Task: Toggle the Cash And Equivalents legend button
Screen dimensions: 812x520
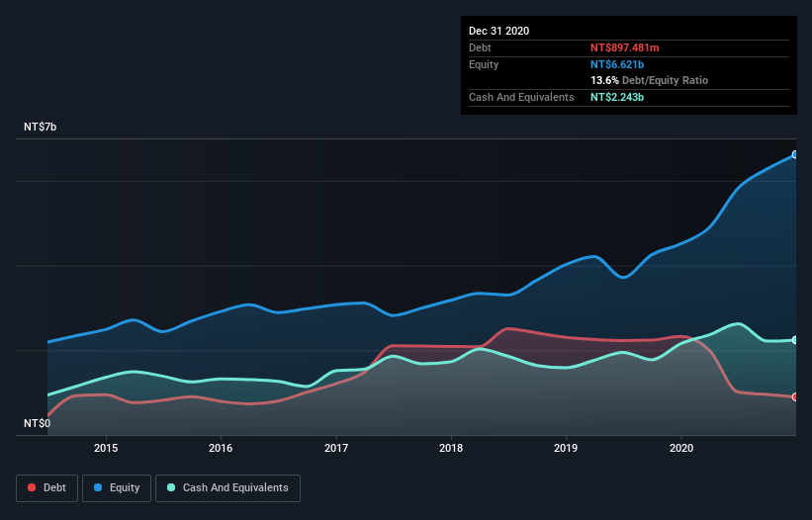Action: click(227, 488)
